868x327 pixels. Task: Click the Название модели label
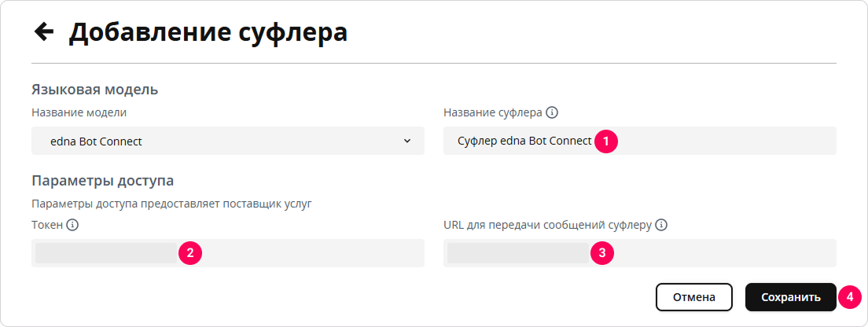79,113
